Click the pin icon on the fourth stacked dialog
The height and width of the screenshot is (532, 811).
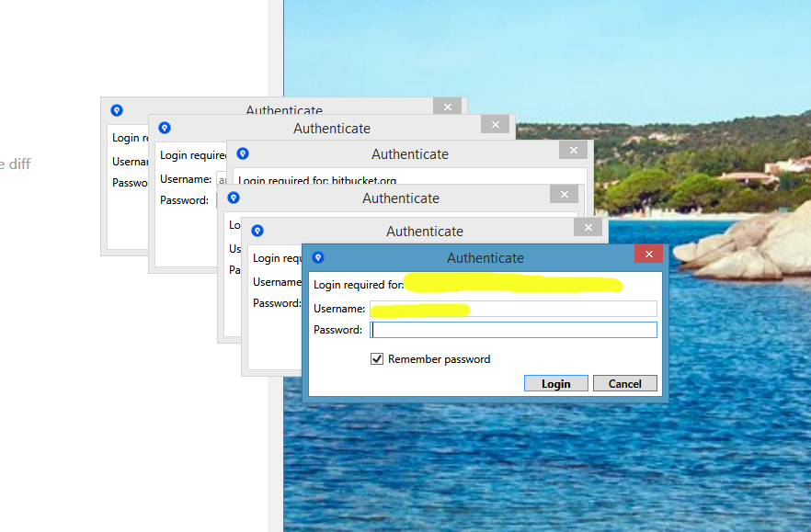tap(234, 198)
